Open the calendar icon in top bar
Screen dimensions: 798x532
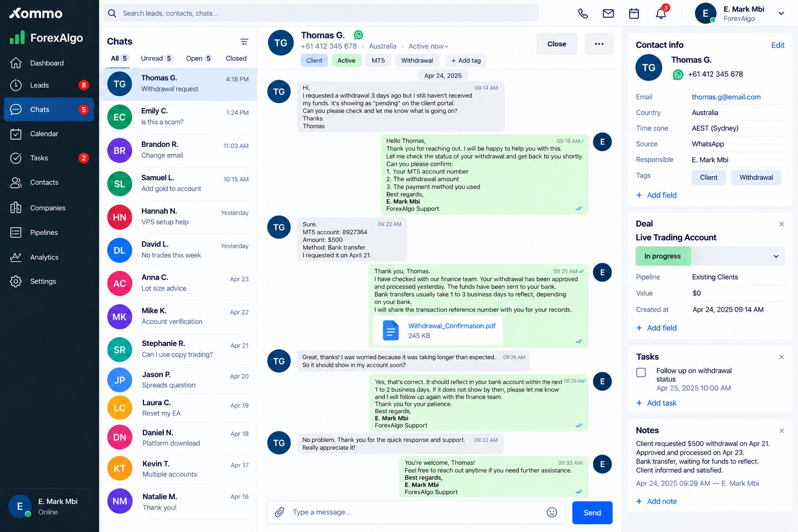(x=634, y=14)
